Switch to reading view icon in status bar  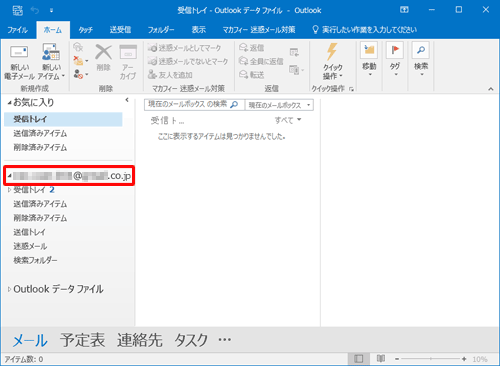[x=381, y=359]
